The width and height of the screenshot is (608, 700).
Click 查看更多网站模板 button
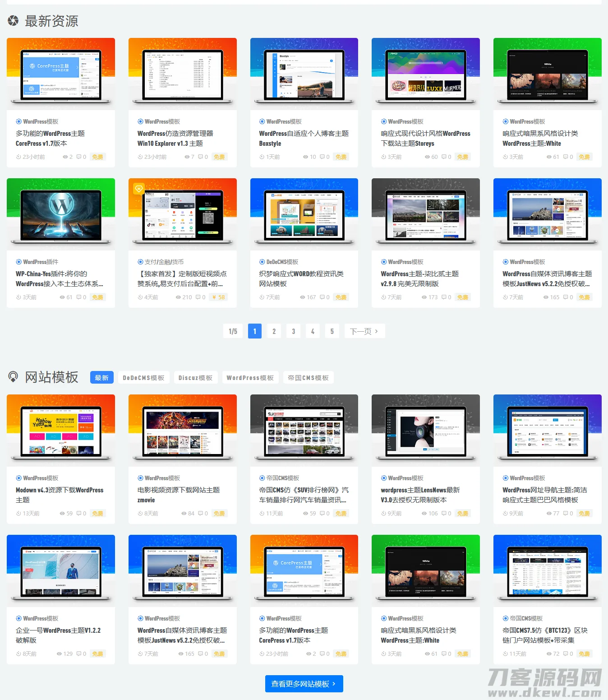[x=304, y=684]
